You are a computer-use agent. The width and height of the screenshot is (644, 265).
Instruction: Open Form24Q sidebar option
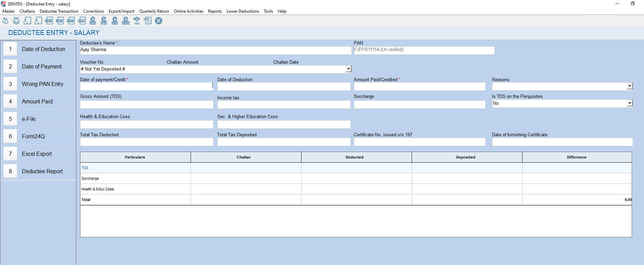(x=38, y=136)
